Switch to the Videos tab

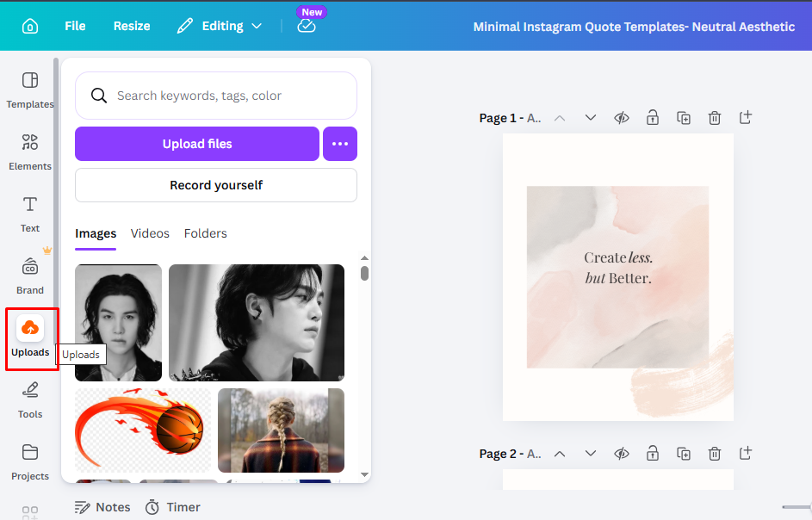pyautogui.click(x=150, y=233)
